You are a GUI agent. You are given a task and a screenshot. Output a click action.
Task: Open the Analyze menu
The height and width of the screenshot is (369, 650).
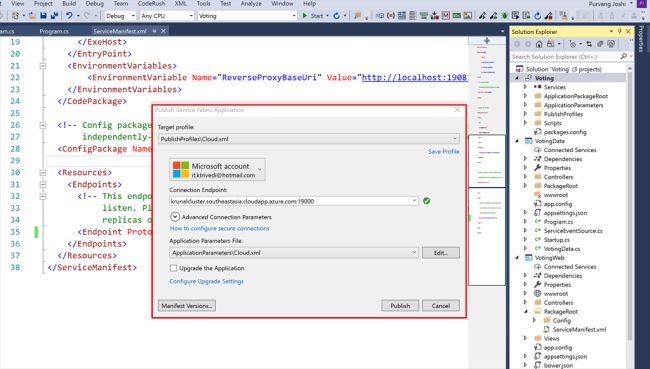251,3
